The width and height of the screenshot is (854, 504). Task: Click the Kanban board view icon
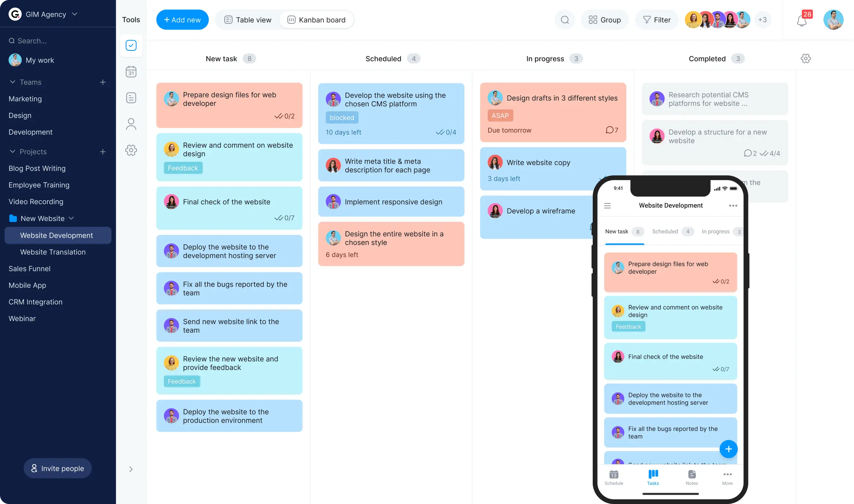(291, 19)
